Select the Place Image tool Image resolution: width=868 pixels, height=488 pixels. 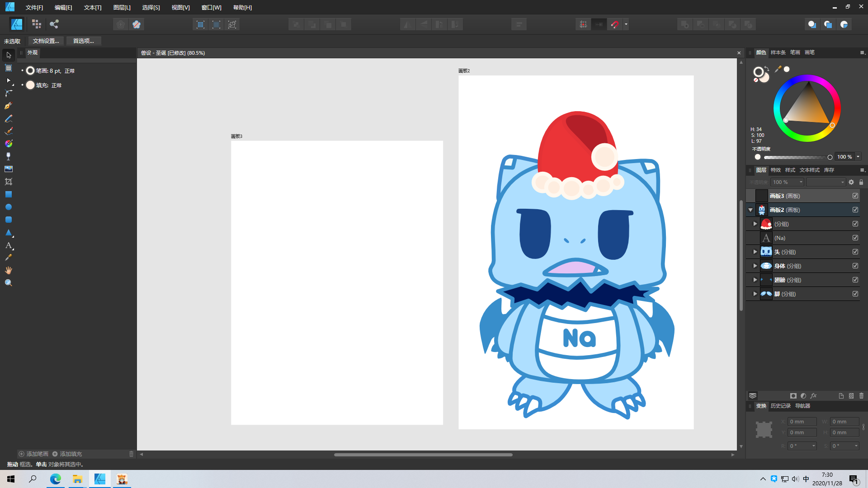tap(9, 169)
